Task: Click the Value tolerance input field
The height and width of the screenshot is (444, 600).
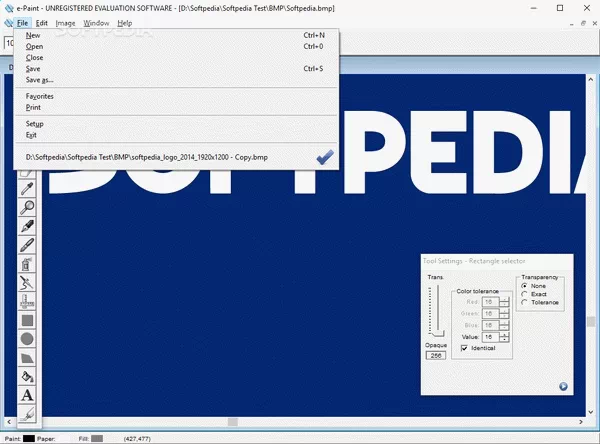Action: 490,337
